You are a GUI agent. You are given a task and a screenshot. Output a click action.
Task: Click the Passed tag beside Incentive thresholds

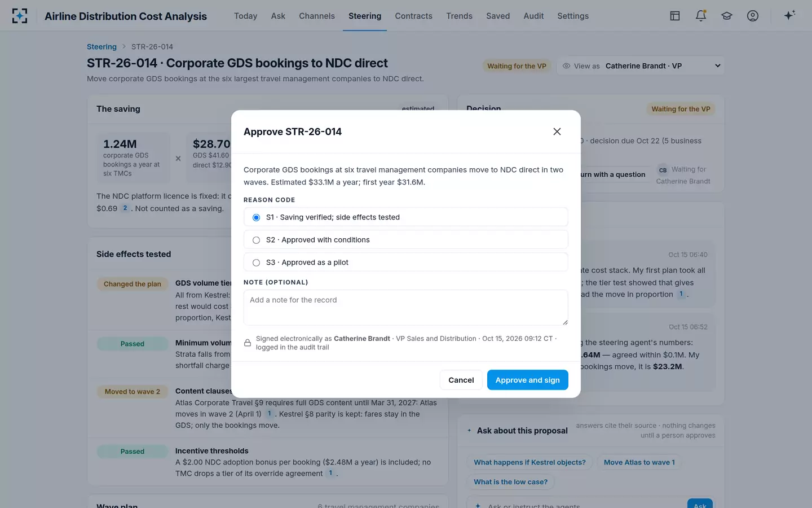pos(133,452)
